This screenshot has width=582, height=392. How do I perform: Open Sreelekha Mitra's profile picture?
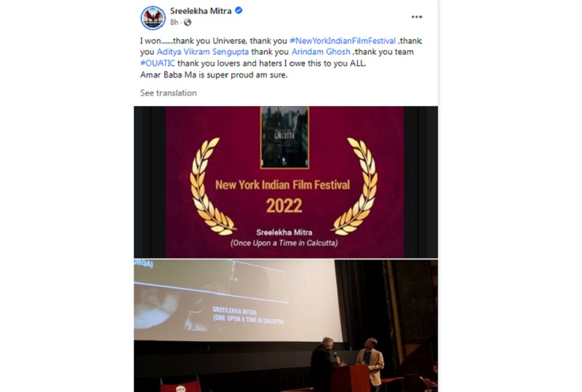point(153,17)
